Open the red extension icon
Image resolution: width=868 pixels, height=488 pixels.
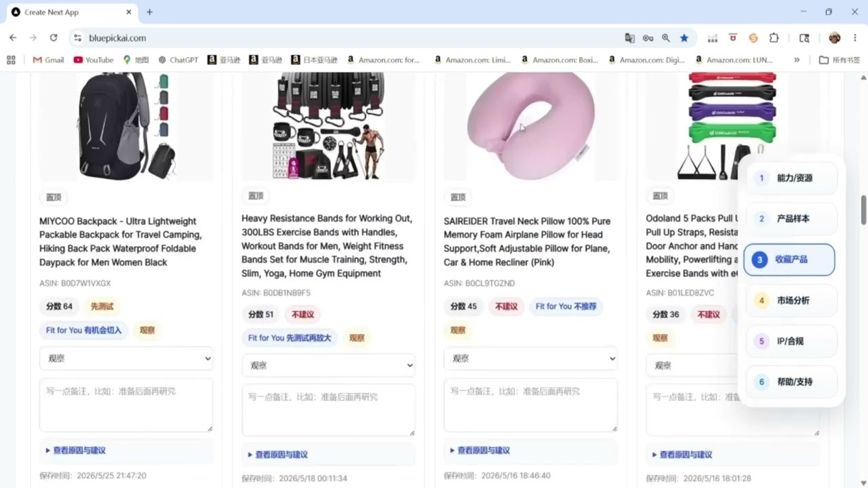(x=732, y=38)
